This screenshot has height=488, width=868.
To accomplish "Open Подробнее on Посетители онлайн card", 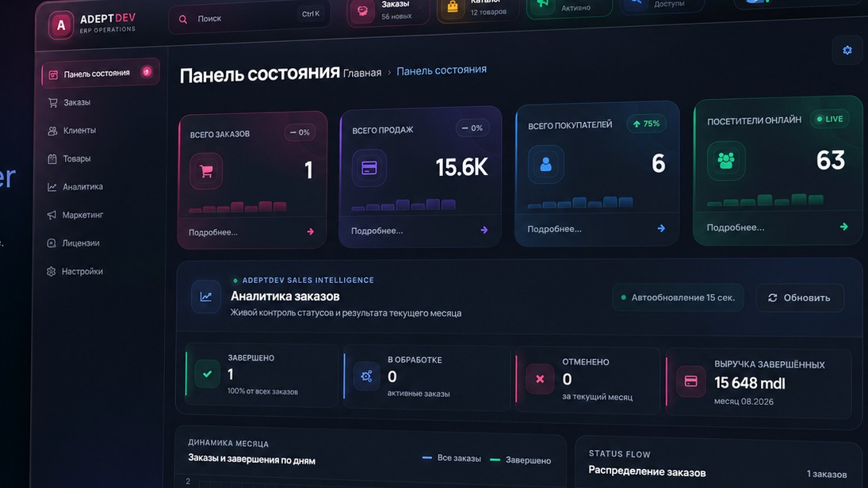I will pyautogui.click(x=735, y=227).
